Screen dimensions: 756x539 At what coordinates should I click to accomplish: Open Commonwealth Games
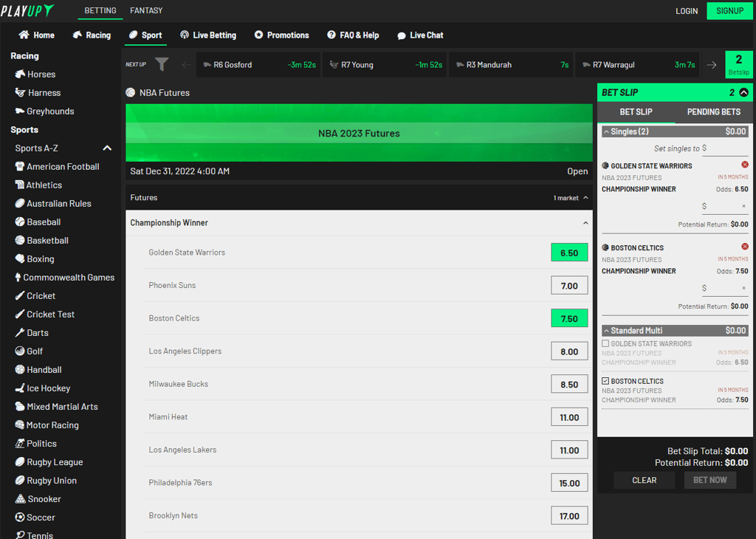[x=65, y=277]
